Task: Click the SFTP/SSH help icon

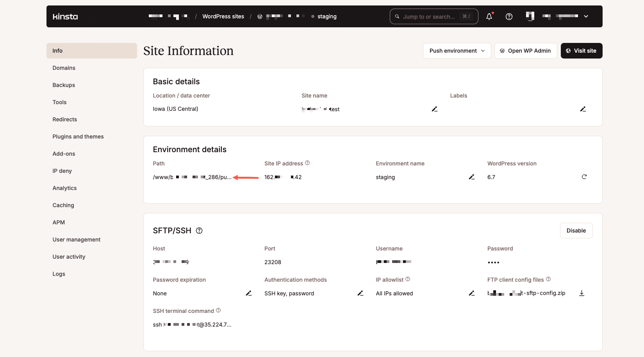Action: (x=199, y=231)
